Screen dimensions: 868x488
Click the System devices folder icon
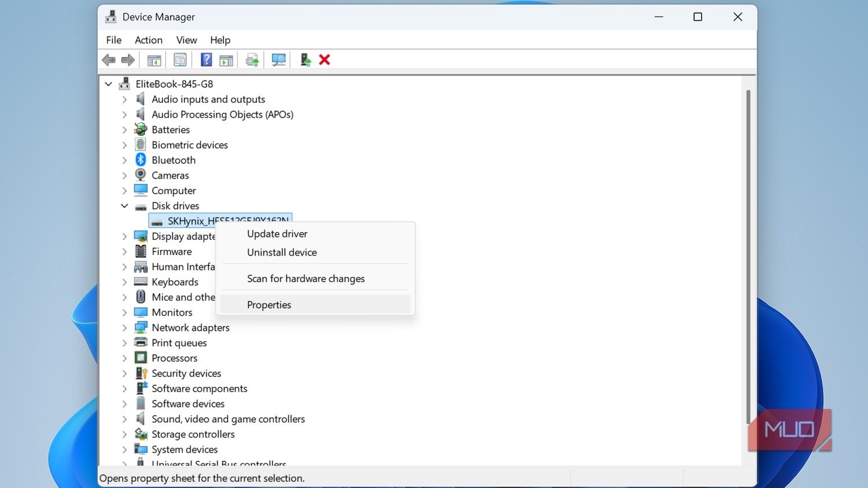pos(141,449)
